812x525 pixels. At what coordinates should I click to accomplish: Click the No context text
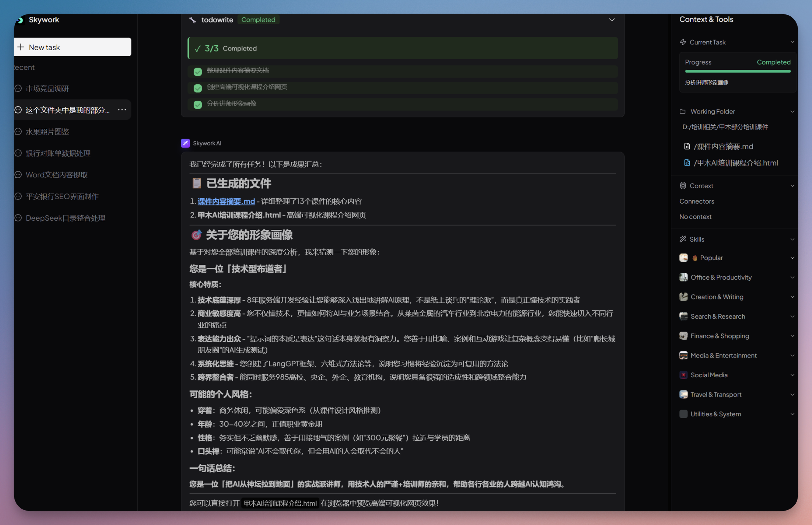(x=695, y=217)
